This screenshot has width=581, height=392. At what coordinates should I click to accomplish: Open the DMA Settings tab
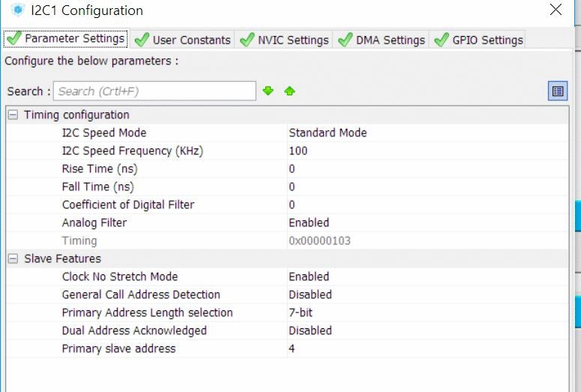[382, 40]
